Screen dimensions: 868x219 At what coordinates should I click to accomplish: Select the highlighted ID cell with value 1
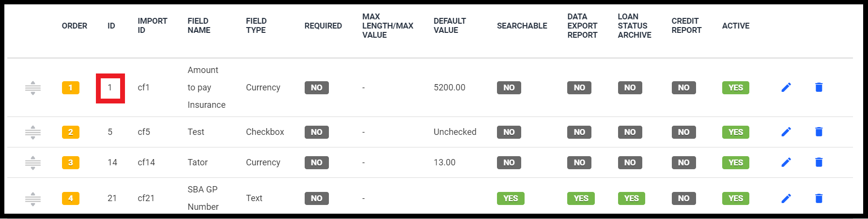pos(110,88)
